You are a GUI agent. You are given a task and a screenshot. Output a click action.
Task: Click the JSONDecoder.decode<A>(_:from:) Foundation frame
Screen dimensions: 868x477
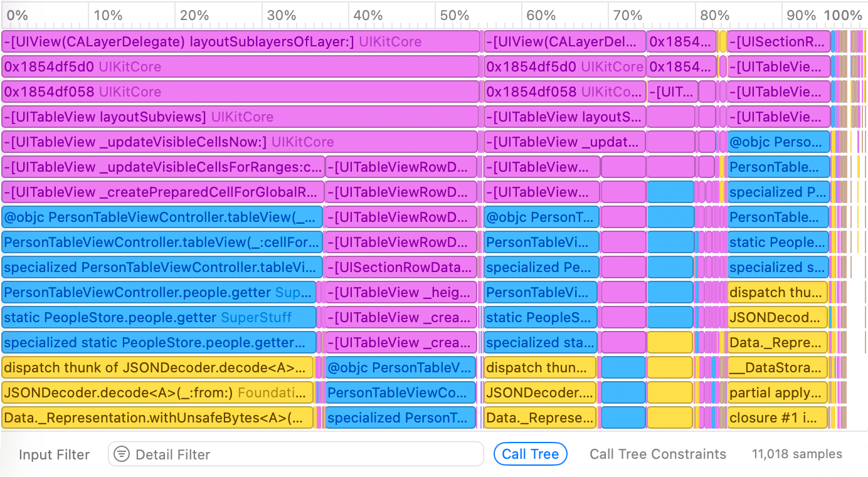click(157, 393)
